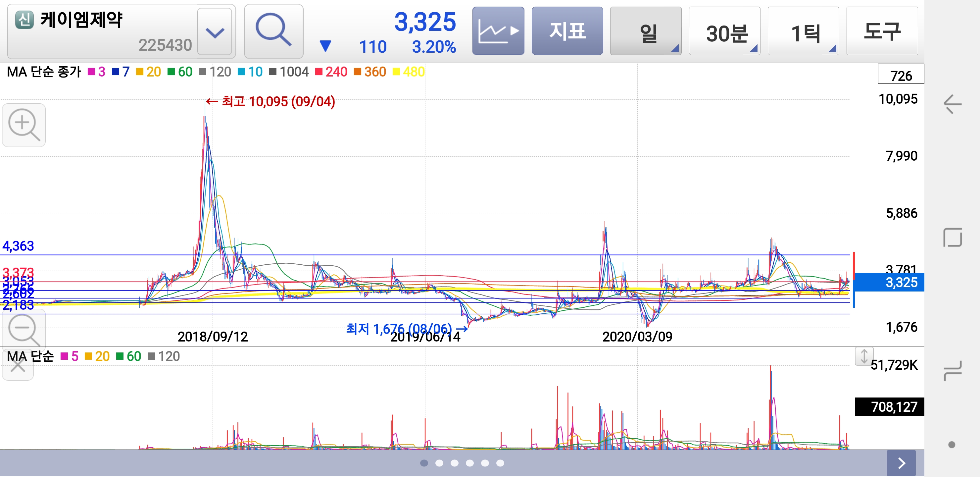Click the red 240 MA legend swatch
Image resolution: width=980 pixels, height=477 pixels.
319,72
